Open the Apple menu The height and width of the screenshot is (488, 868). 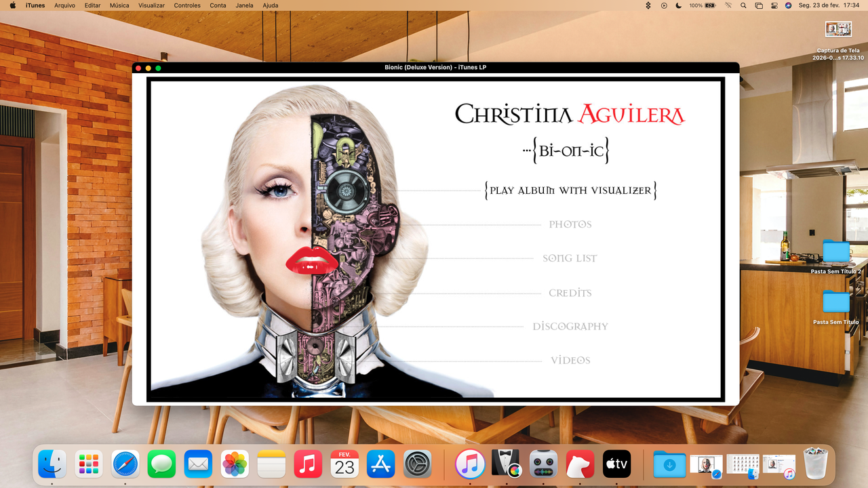click(x=12, y=5)
